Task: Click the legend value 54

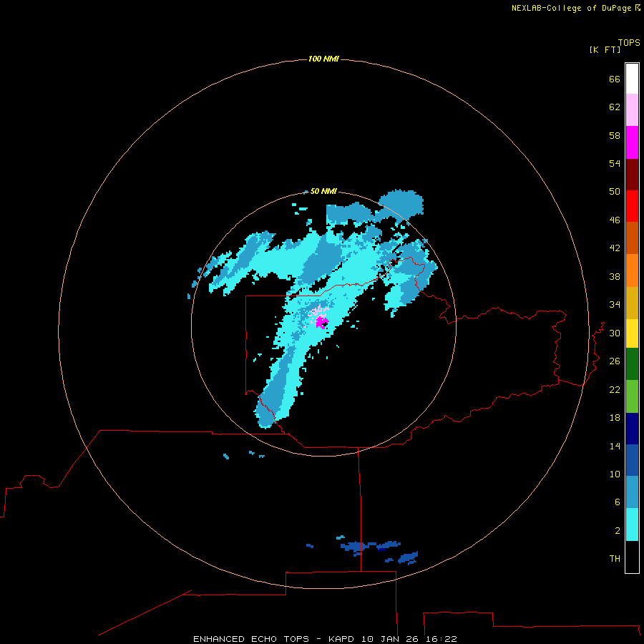Action: (615, 163)
